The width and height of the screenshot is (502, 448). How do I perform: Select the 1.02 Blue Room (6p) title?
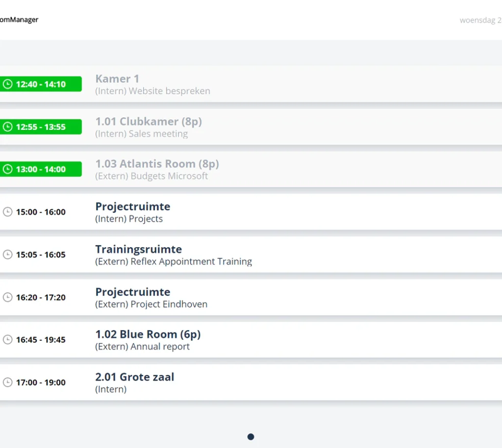click(148, 334)
